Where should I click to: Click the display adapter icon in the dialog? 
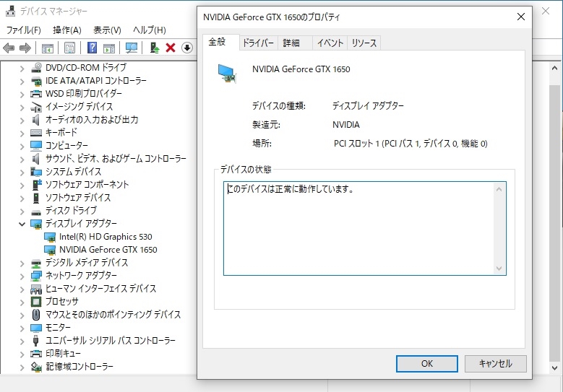(227, 73)
